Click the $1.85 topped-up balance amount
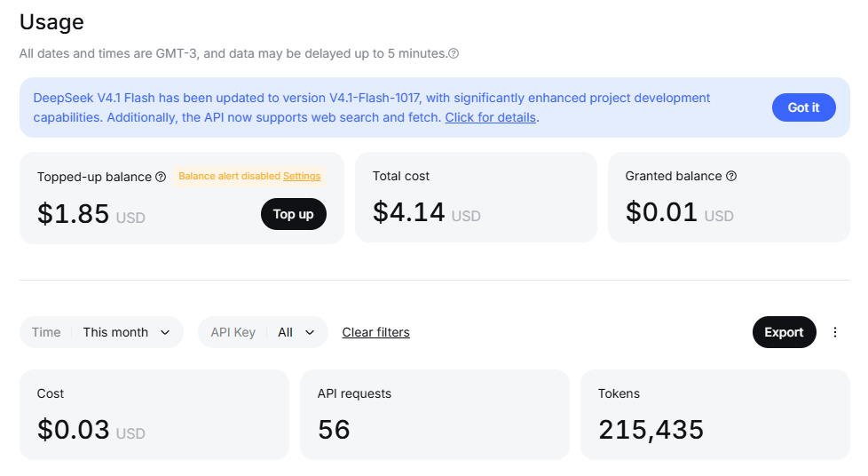Image resolution: width=868 pixels, height=476 pixels. pyautogui.click(x=73, y=214)
